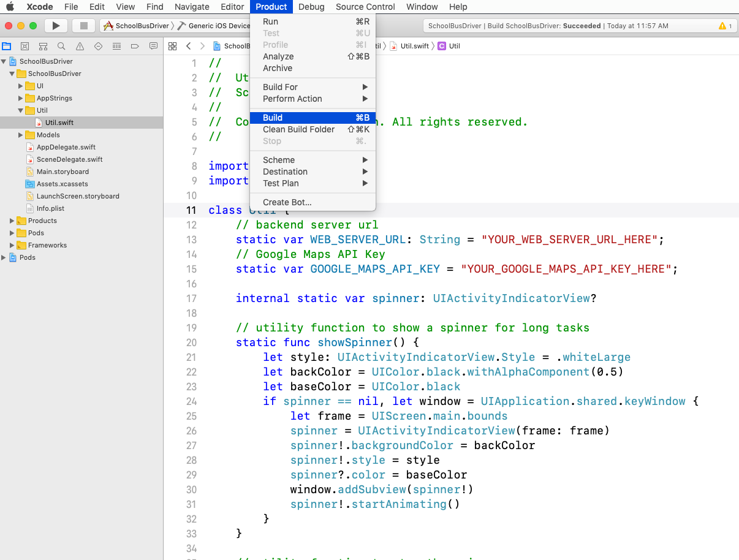
Task: Open the Project navigator folder icon
Action: click(x=7, y=45)
